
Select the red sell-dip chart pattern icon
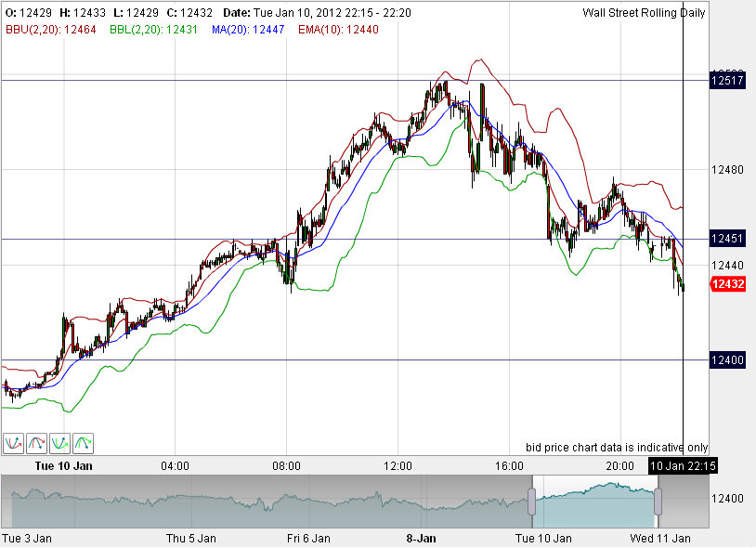point(13,443)
